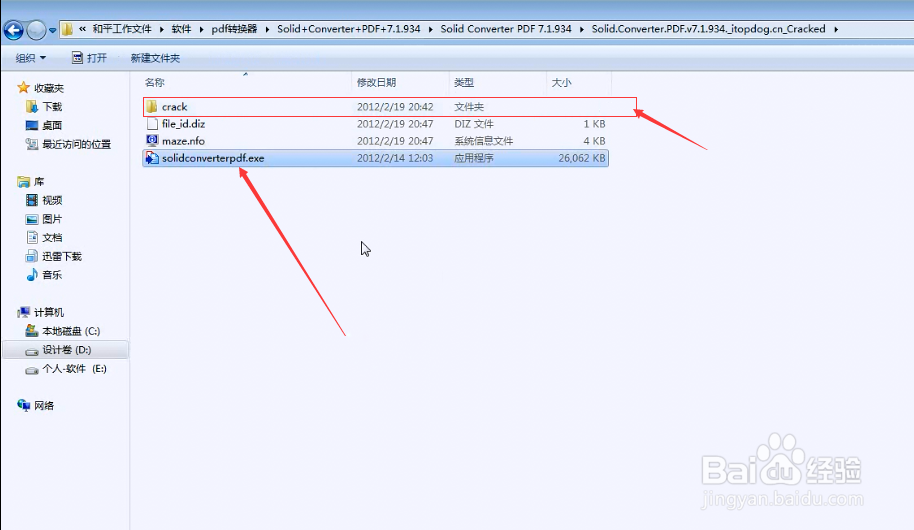Screen dimensions: 914x530
Task: Sort by 名称 column header
Action: pyautogui.click(x=154, y=83)
